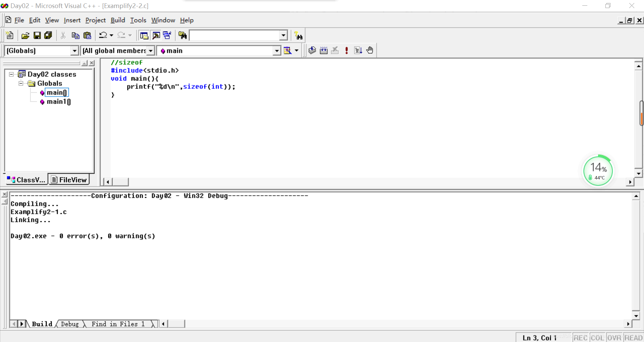
Task: Click the editor horizontal scroll thumb
Action: pos(120,182)
